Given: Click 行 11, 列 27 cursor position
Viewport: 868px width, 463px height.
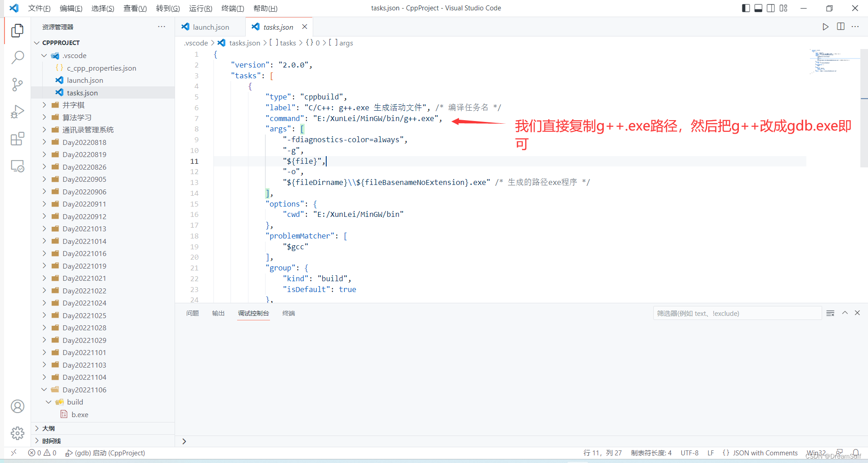Looking at the screenshot, I should [603, 453].
